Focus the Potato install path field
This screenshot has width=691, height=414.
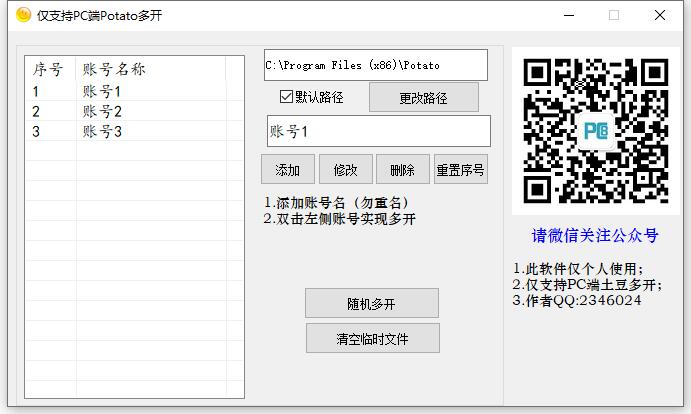point(376,65)
